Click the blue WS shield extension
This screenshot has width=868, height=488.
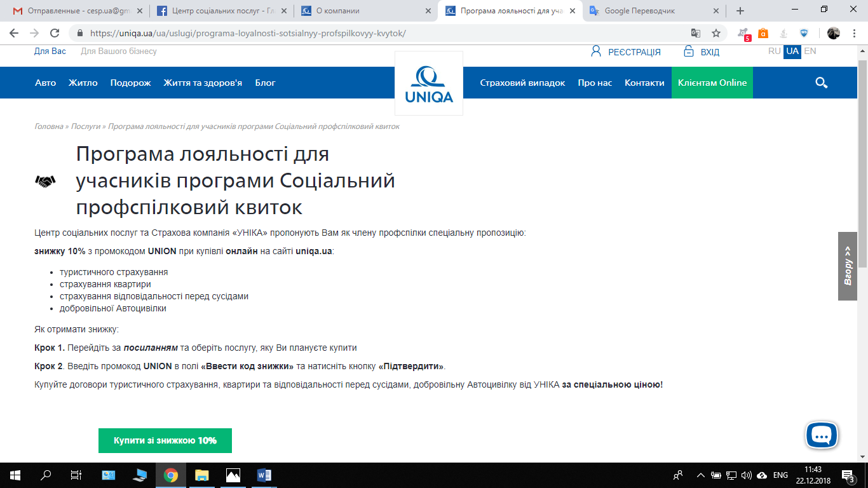click(804, 33)
